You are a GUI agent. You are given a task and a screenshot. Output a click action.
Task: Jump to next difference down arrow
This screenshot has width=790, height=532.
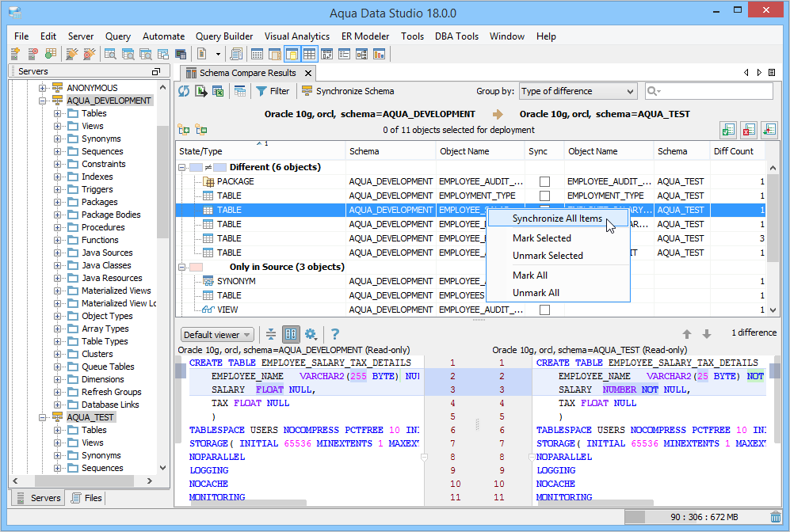click(x=707, y=334)
